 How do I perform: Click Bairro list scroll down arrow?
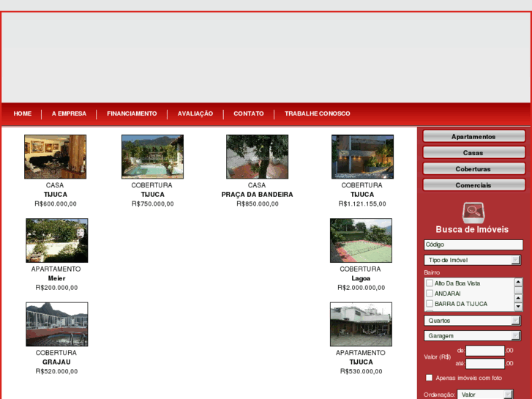518,307
